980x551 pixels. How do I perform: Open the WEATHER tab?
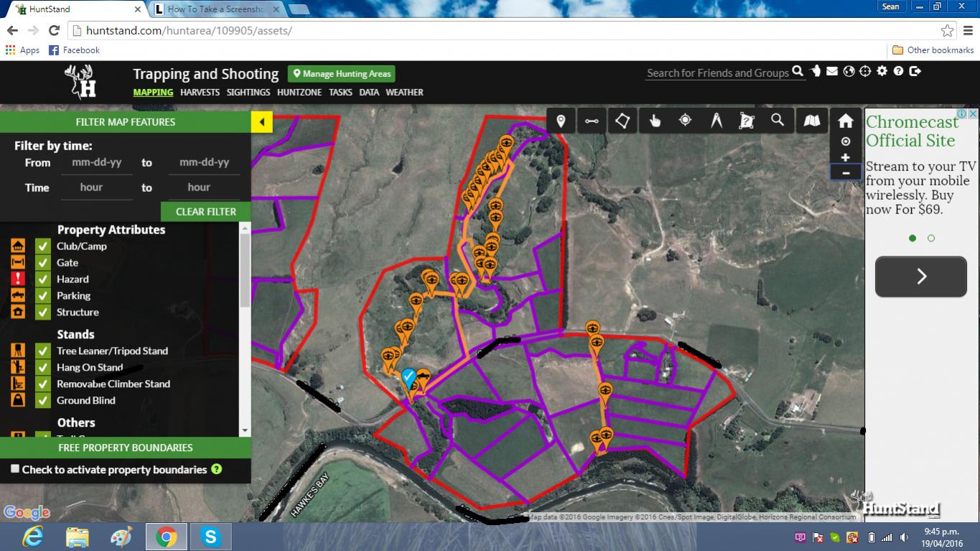tap(404, 92)
